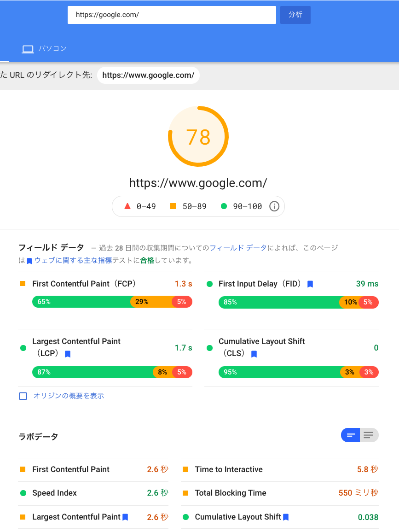Click the bookmark icon beside lab Cumulative Layout Shift
The width and height of the screenshot is (399, 532).
point(285,517)
